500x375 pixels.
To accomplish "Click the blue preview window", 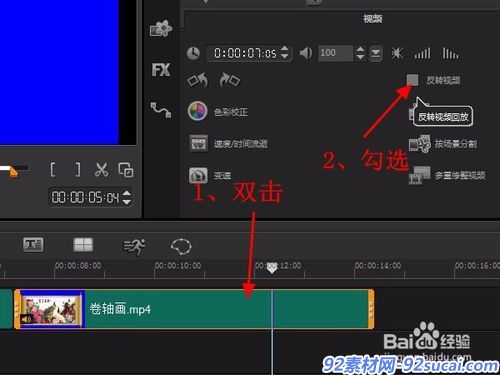I will click(x=59, y=72).
